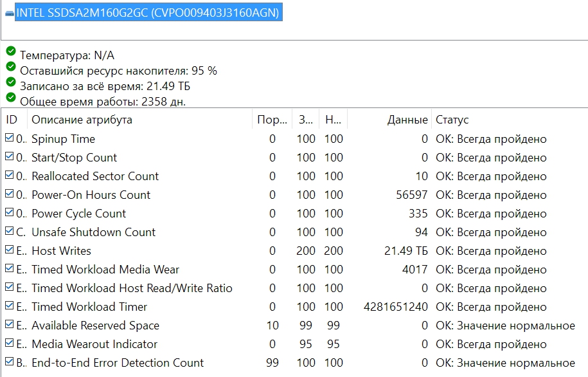Viewport: 588px width, 377px height.
Task: Toggle the Start/Stop Count checkbox
Action: tap(10, 156)
